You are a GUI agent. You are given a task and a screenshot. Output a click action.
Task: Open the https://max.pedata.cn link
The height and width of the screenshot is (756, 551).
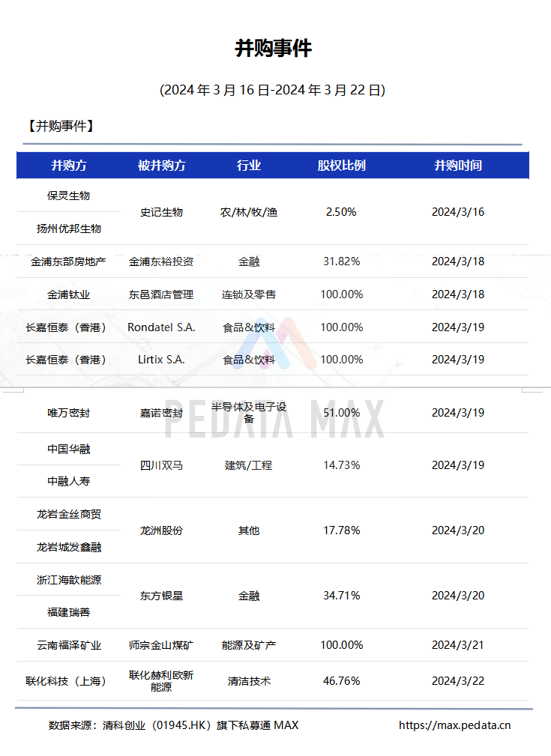coord(454,725)
